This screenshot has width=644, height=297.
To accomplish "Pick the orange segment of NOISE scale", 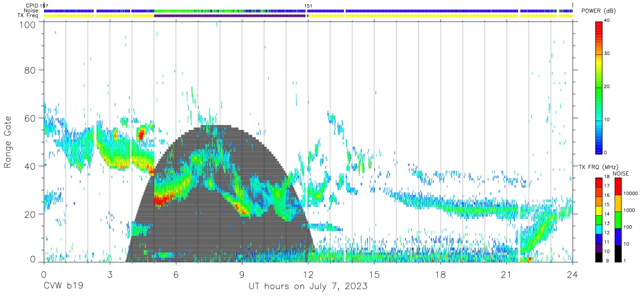I will click(618, 203).
